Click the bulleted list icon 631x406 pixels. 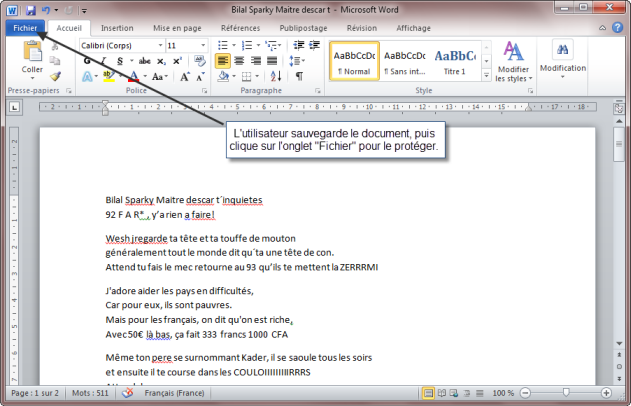(x=222, y=46)
